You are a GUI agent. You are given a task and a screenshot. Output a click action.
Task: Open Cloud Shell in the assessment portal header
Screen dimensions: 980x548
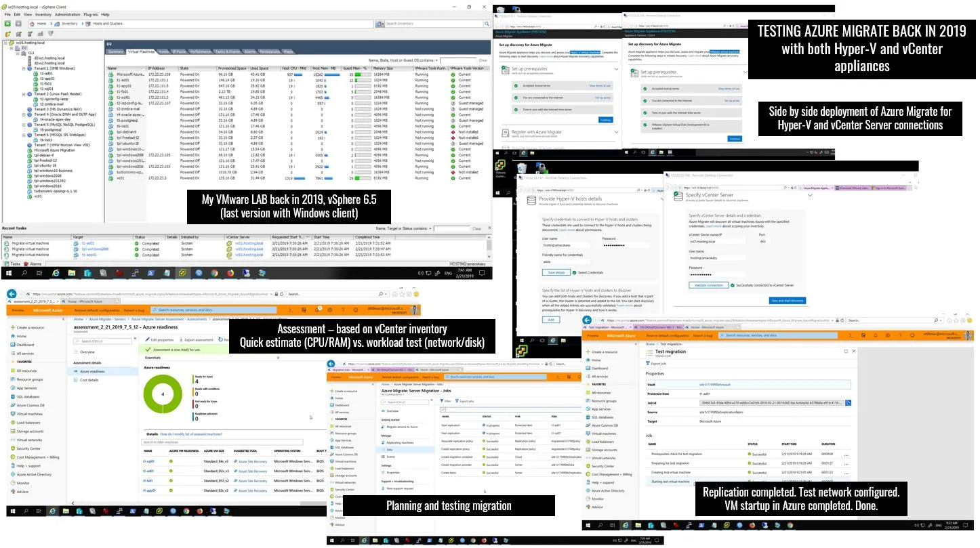[x=291, y=310]
